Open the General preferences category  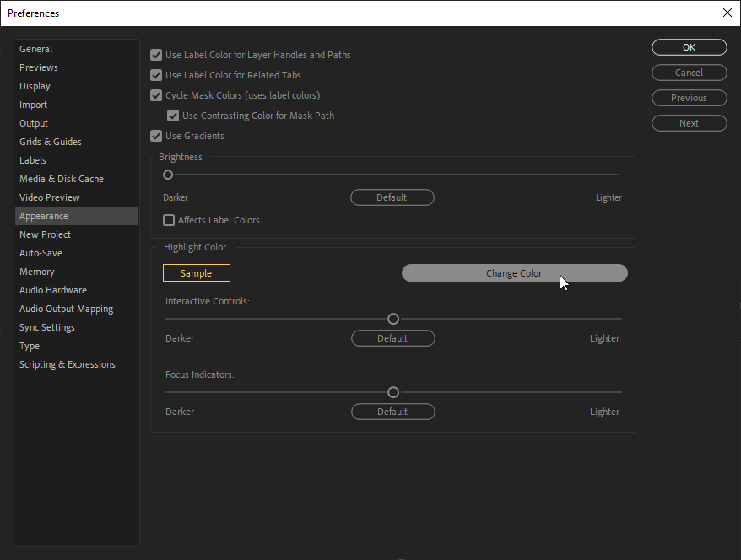[x=36, y=49]
